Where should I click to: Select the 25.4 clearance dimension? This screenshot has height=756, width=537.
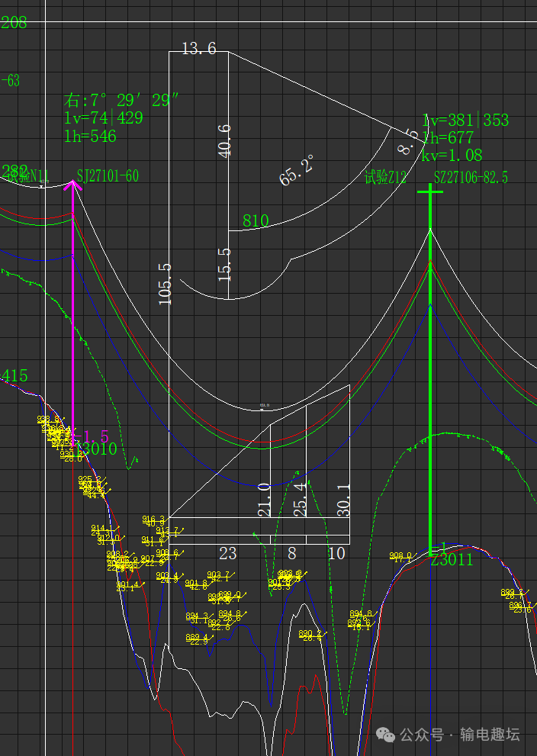coord(300,498)
